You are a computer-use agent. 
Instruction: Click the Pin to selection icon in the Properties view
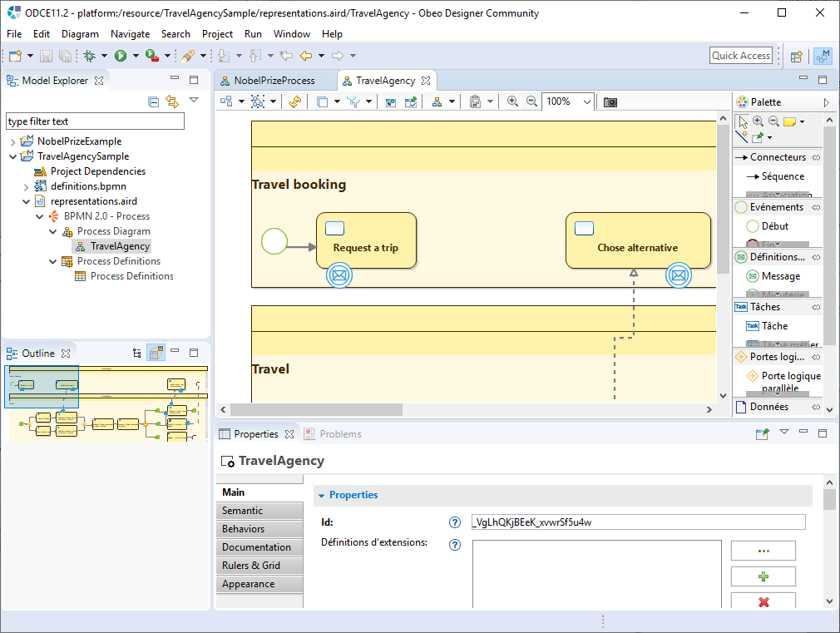pos(763,433)
